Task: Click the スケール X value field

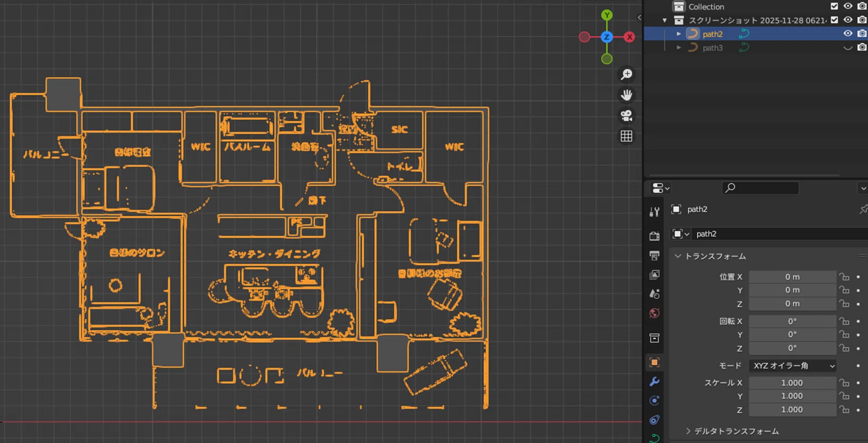Action: point(793,383)
